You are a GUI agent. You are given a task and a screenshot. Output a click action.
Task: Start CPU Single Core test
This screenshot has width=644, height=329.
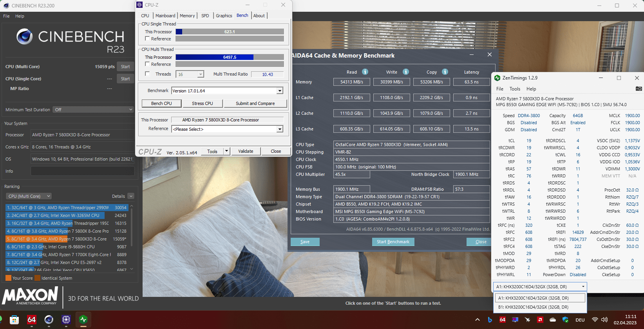[x=125, y=79]
